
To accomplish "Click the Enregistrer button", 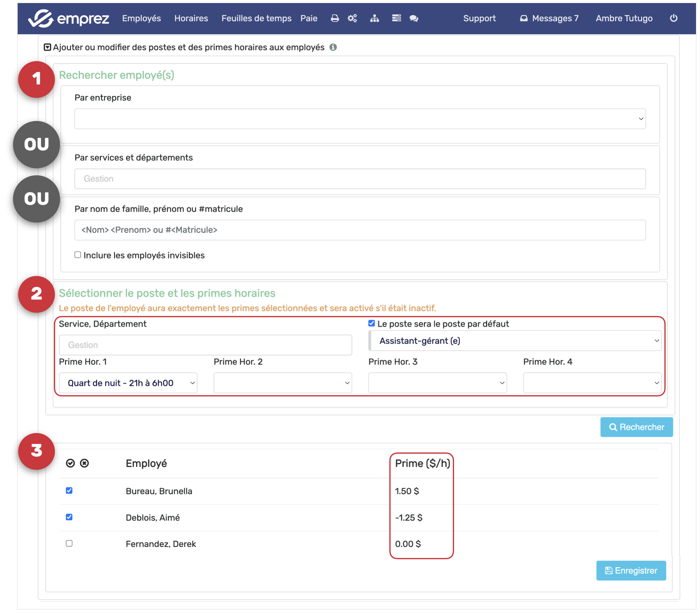I will (631, 570).
